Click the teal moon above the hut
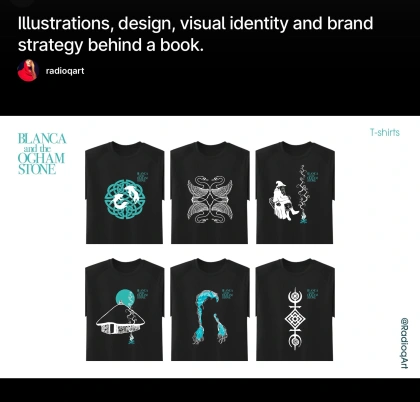Viewport: 420px width, 402px height. coord(125,298)
